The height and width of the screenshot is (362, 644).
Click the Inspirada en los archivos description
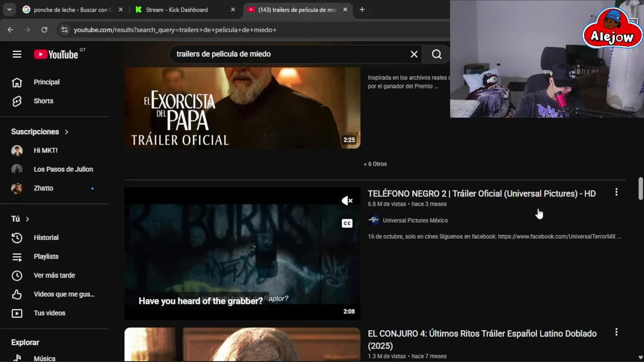click(x=409, y=82)
